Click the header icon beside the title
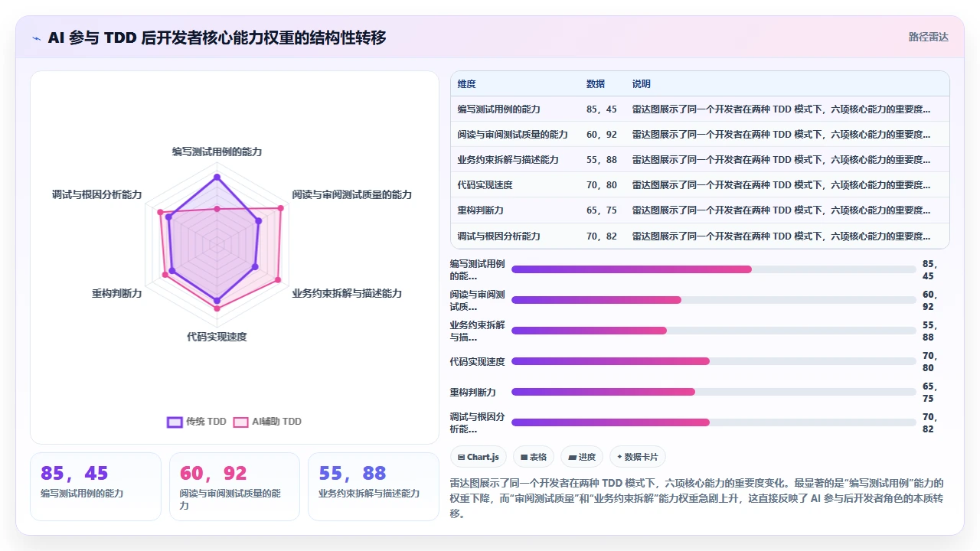The height and width of the screenshot is (551, 980). pos(36,38)
